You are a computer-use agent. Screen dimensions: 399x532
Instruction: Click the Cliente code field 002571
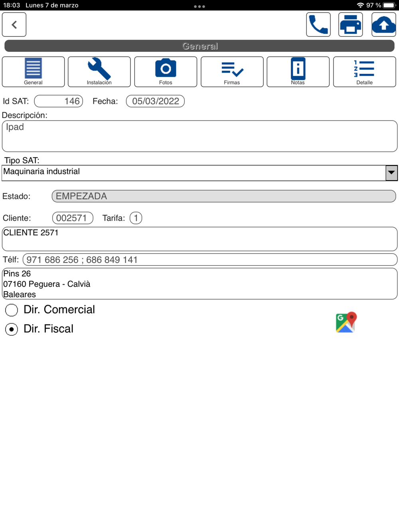click(73, 218)
